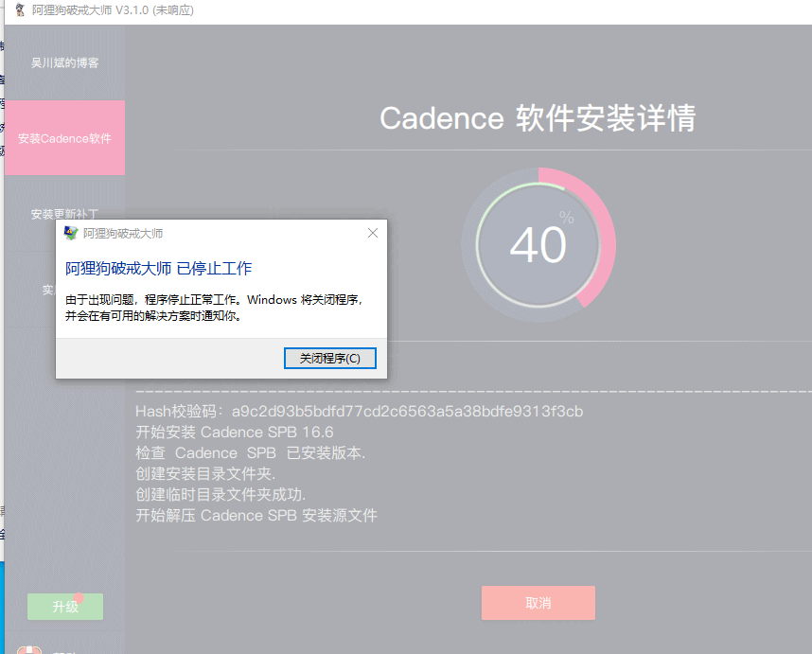Click the crash dialog message starting 由于出现问题
This screenshot has height=654, width=812.
215,308
